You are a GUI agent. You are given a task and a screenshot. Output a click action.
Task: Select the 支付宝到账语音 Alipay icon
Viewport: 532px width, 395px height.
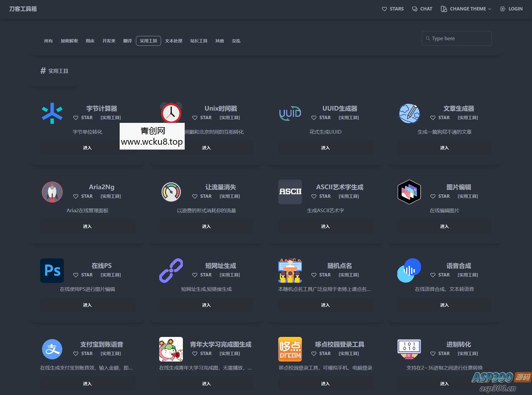tap(52, 349)
